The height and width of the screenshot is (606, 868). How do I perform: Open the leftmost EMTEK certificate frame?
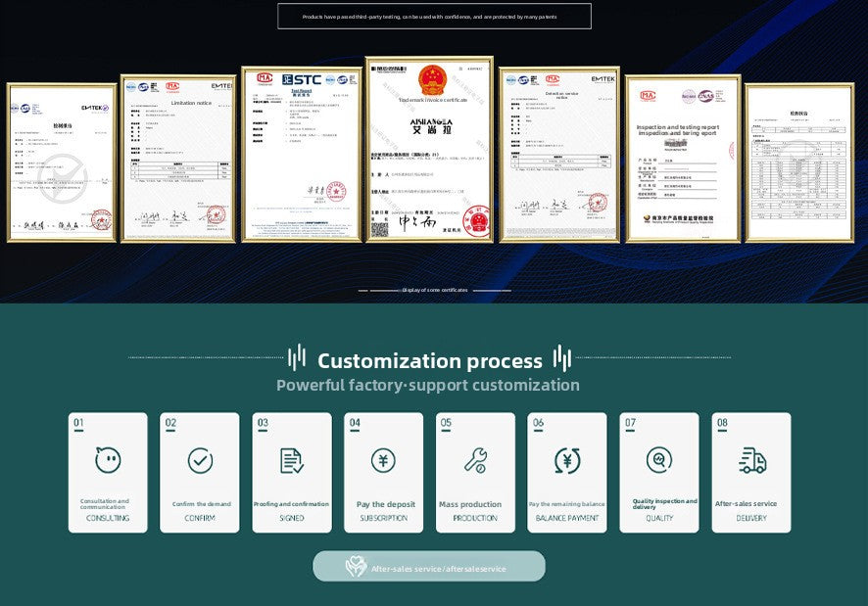click(x=61, y=162)
